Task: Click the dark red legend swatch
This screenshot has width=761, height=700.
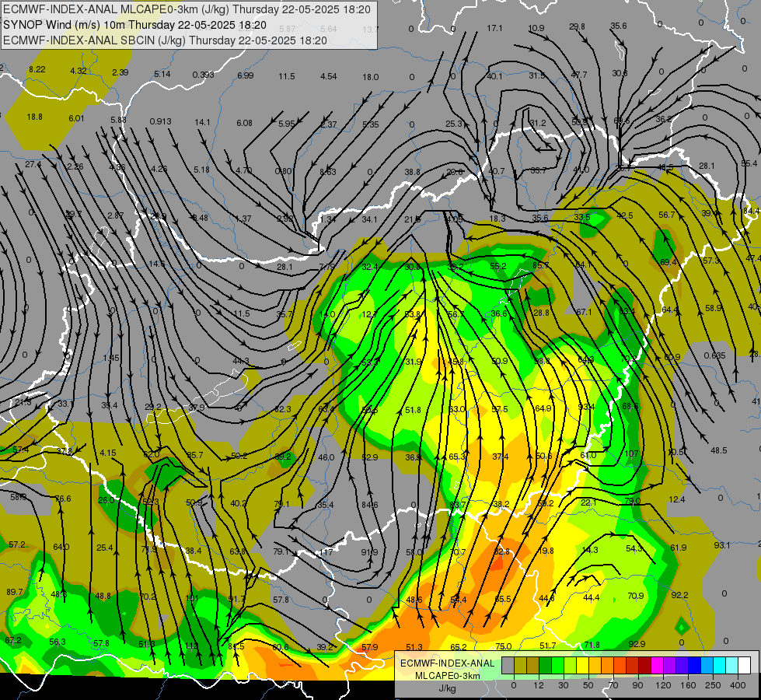Action: pyautogui.click(x=644, y=665)
